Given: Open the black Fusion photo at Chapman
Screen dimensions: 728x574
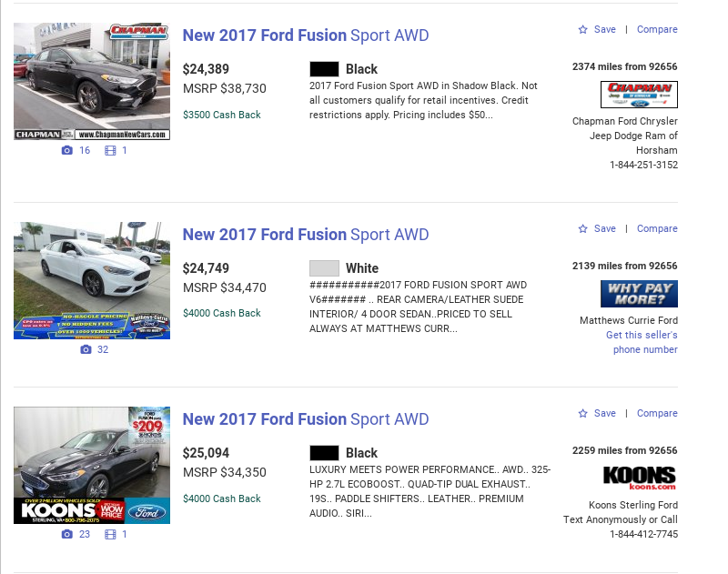Looking at the screenshot, I should tap(92, 81).
